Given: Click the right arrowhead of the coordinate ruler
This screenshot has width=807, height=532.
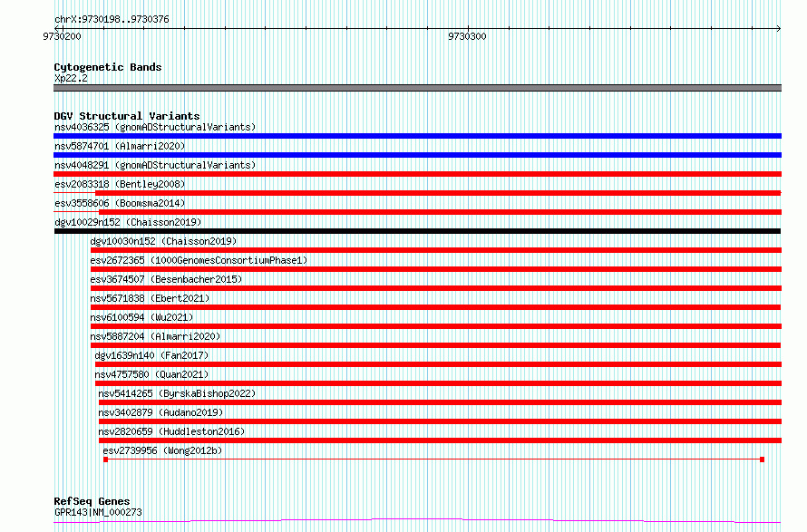Looking at the screenshot, I should coord(779,28).
